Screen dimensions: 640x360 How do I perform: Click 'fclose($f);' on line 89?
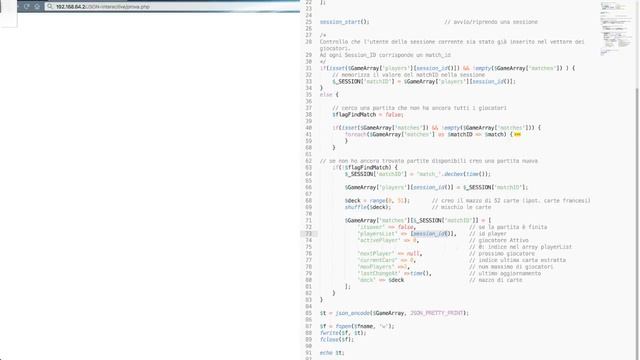(x=337, y=340)
